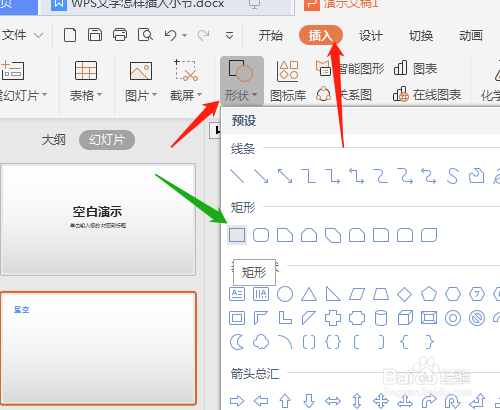Select the snip single corner rectangle

pyautogui.click(x=285, y=235)
